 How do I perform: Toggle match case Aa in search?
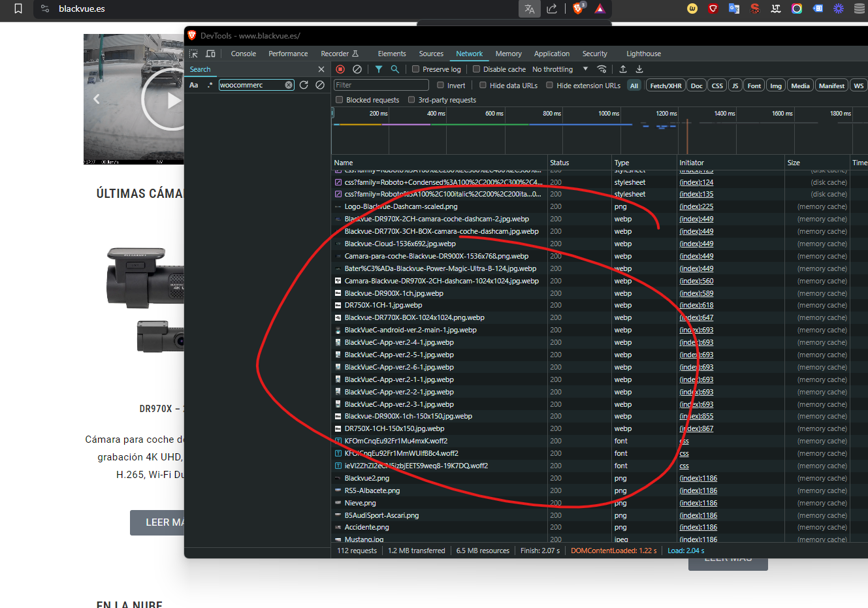click(194, 85)
